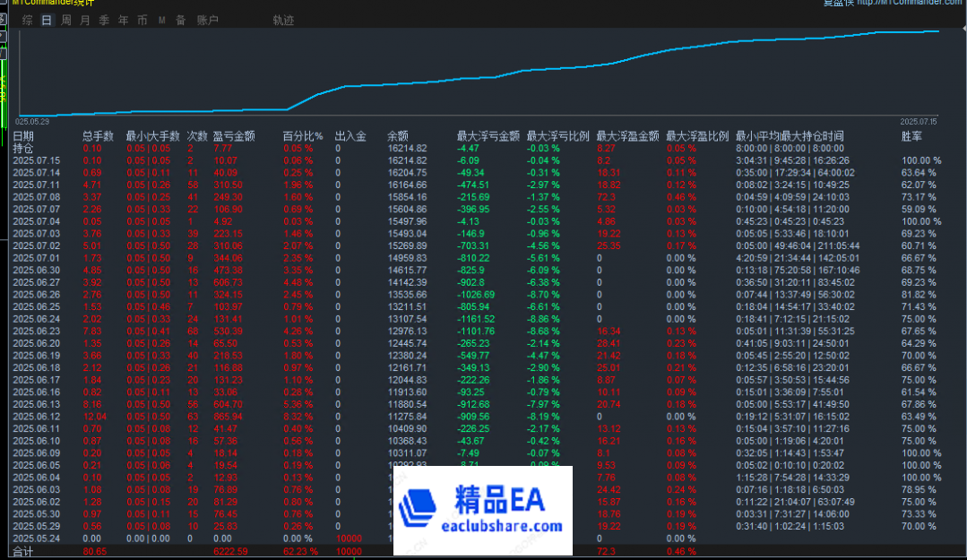The width and height of the screenshot is (967, 560).
Task: Click the 合计 totals row
Action: tap(23, 552)
